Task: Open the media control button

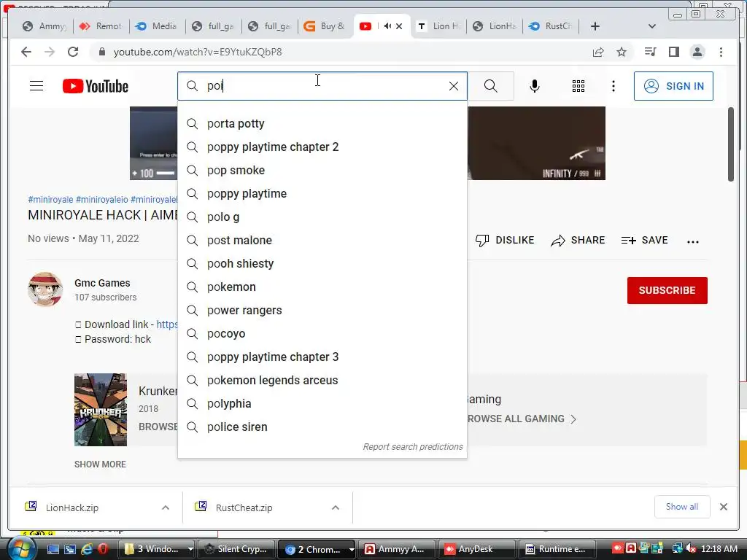Action: [x=650, y=52]
